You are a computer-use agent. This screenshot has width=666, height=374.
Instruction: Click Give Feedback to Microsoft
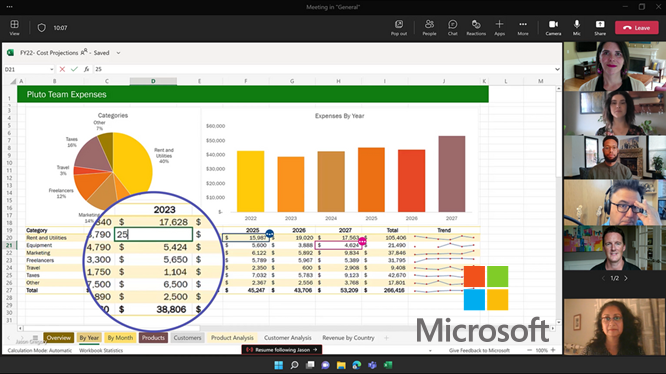[479, 351]
